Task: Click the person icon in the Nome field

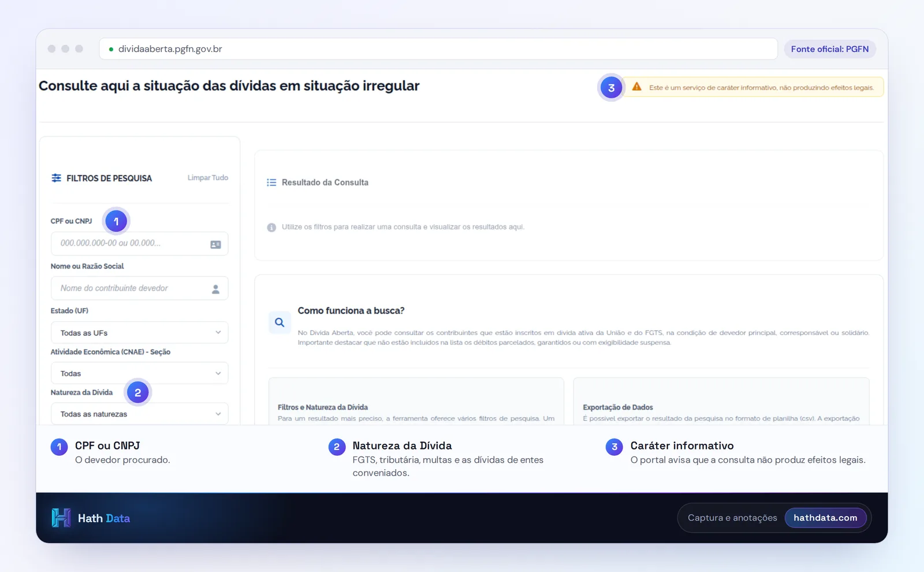Action: click(215, 289)
